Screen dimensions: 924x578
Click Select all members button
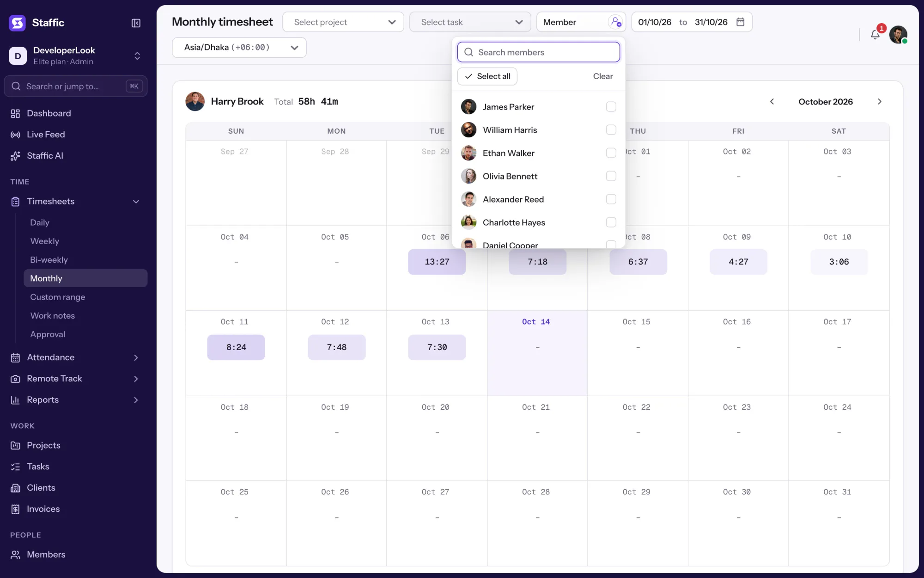pos(487,76)
